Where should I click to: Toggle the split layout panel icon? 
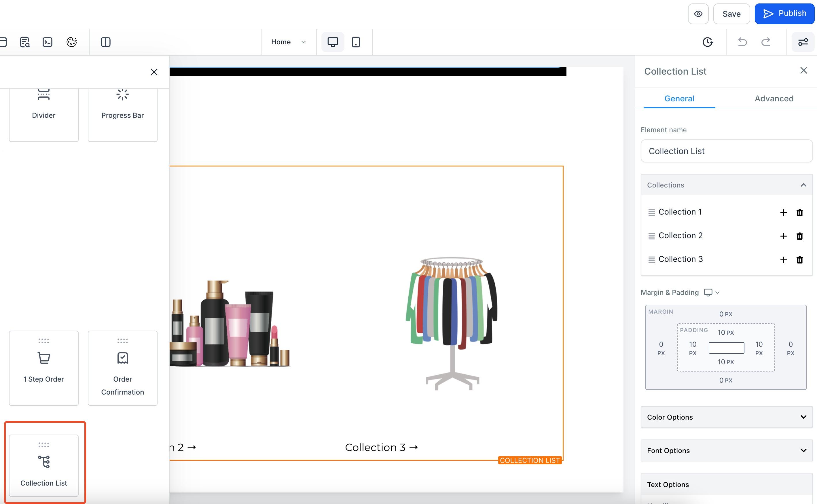(106, 42)
